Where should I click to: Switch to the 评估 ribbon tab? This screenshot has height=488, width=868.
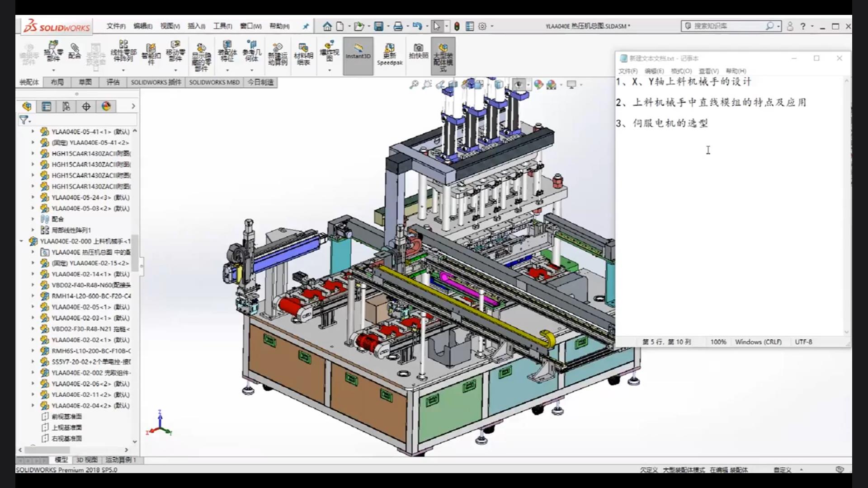pos(113,82)
